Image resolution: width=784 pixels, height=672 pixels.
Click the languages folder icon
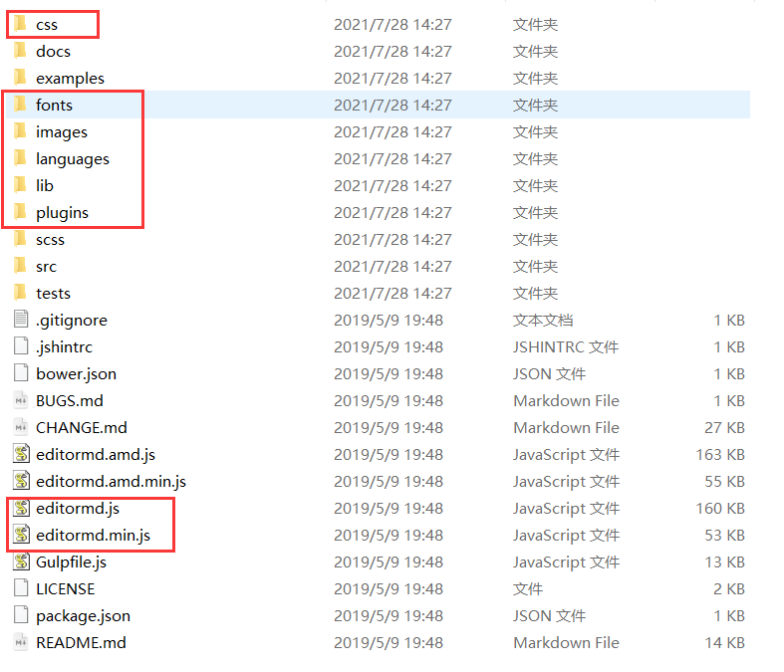click(20, 158)
